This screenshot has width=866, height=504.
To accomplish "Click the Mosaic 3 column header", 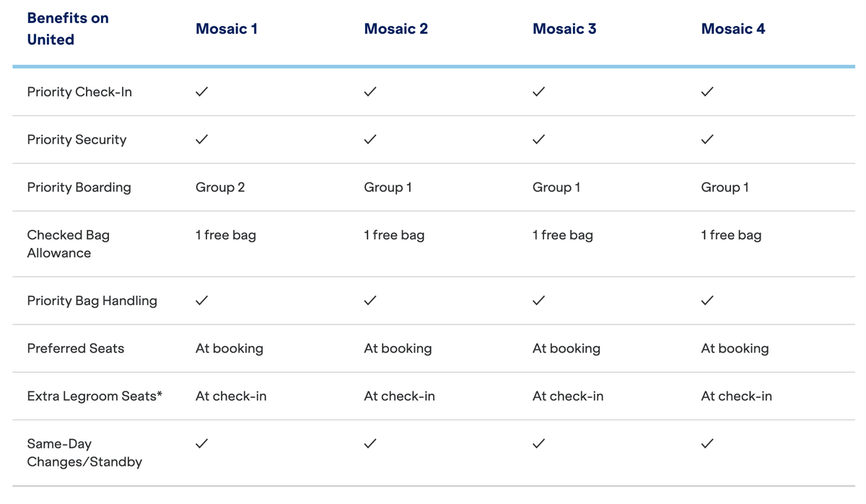I will pyautogui.click(x=564, y=29).
